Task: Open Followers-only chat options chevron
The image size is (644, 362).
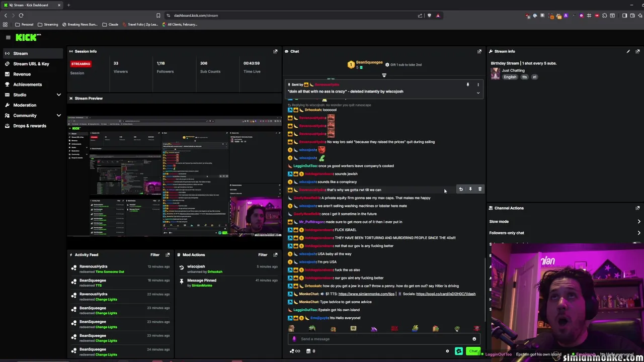Action: tap(639, 233)
